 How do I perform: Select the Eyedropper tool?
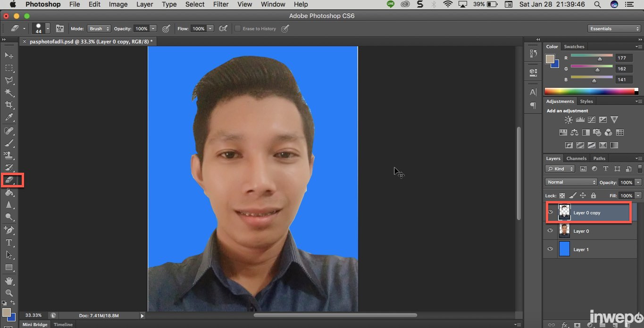coord(9,118)
